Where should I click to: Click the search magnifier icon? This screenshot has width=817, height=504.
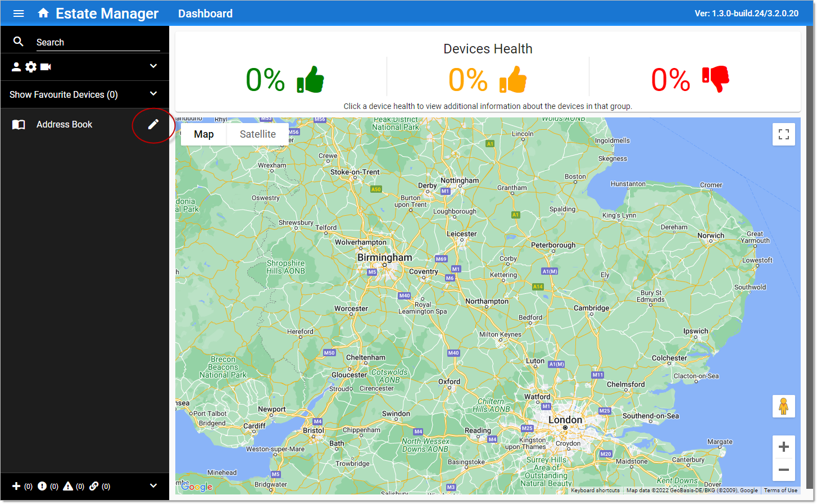19,42
